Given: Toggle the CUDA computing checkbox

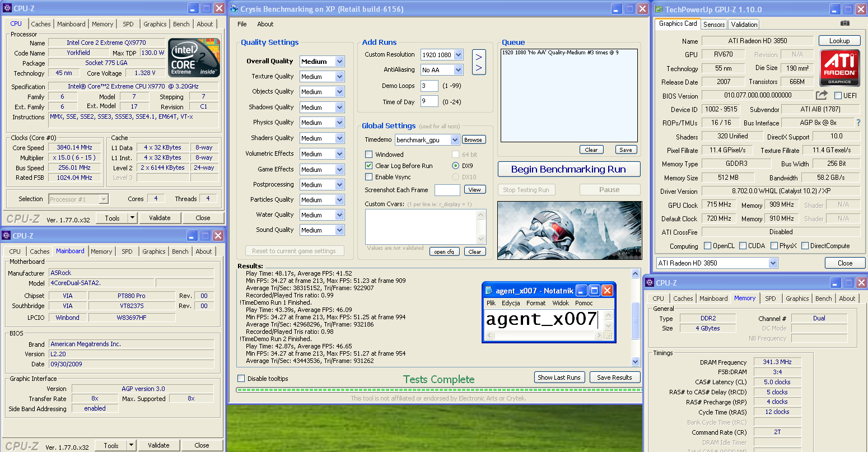Looking at the screenshot, I should (743, 246).
